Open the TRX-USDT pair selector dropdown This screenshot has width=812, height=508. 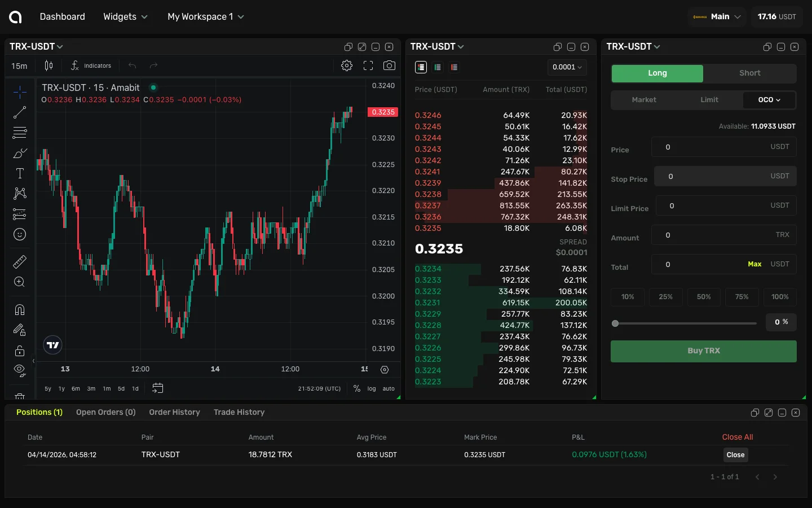point(36,46)
